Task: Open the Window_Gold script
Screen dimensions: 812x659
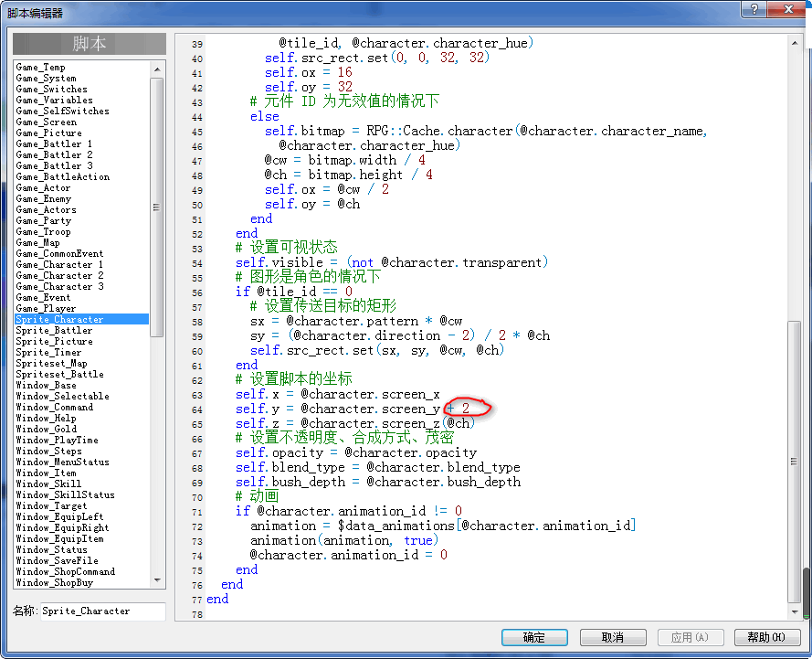Action: click(46, 430)
